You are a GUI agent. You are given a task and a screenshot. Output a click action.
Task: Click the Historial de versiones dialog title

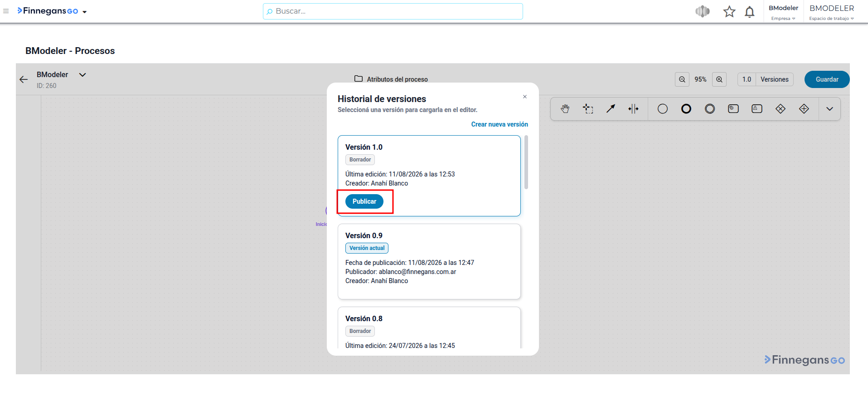click(382, 99)
